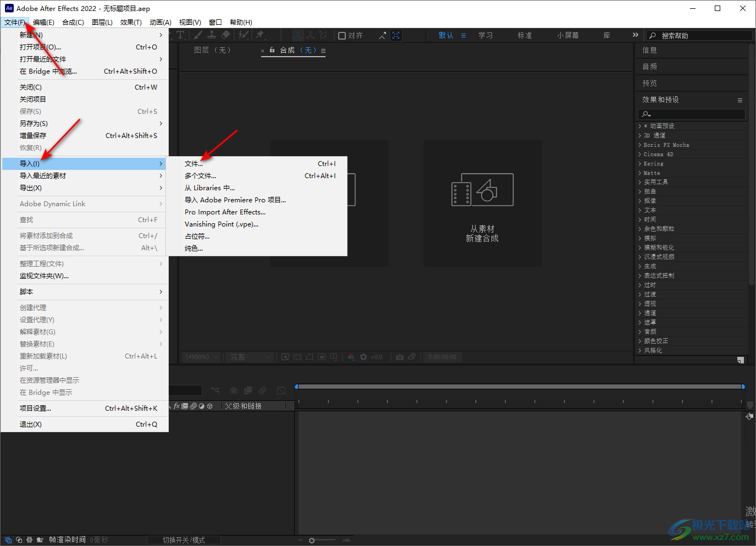This screenshot has width=756, height=546.
Task: Expand the Cinema 4D effects category
Action: point(640,154)
